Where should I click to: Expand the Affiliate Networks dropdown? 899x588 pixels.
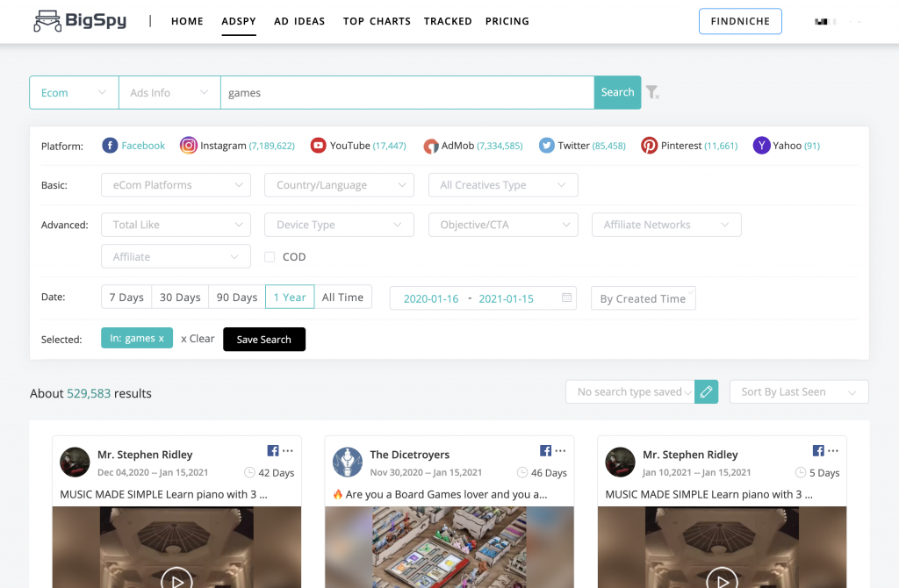(x=666, y=225)
